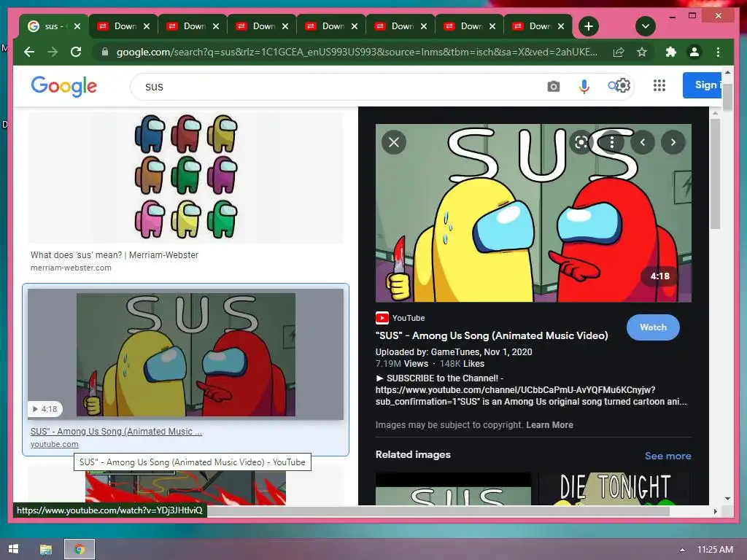Viewport: 747px width, 560px height.
Task: Open the Chrome profile avatar icon
Action: [694, 52]
